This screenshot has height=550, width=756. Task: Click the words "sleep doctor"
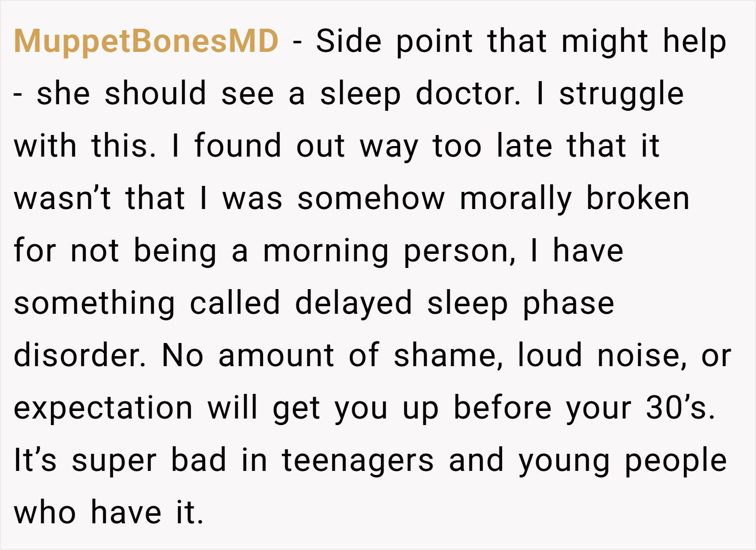(420, 94)
